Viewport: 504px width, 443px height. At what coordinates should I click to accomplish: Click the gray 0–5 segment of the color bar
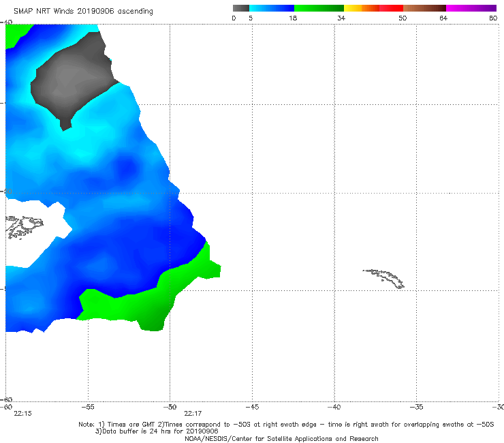[x=241, y=8]
